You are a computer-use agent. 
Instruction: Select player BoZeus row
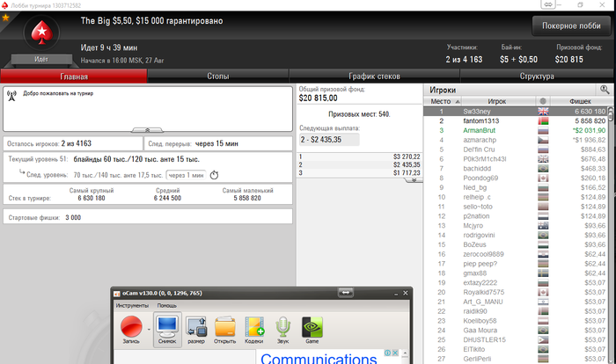point(516,244)
